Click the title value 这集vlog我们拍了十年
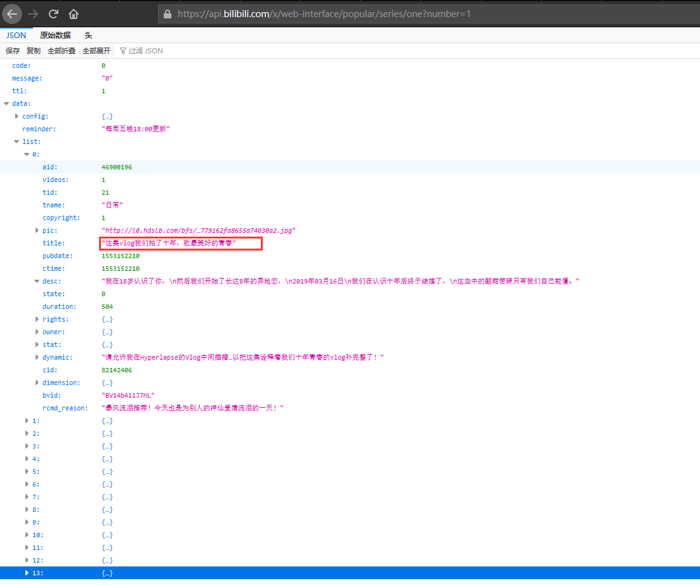Image resolution: width=700 pixels, height=588 pixels. point(169,243)
